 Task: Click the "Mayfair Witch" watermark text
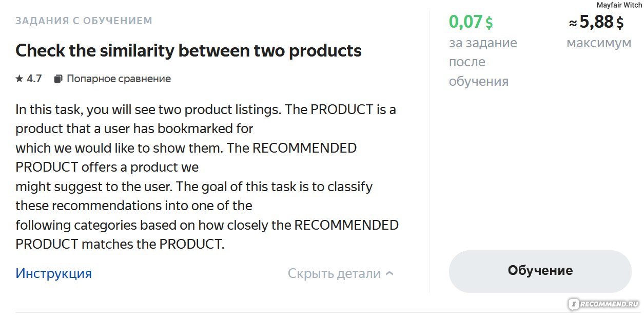coord(619,5)
